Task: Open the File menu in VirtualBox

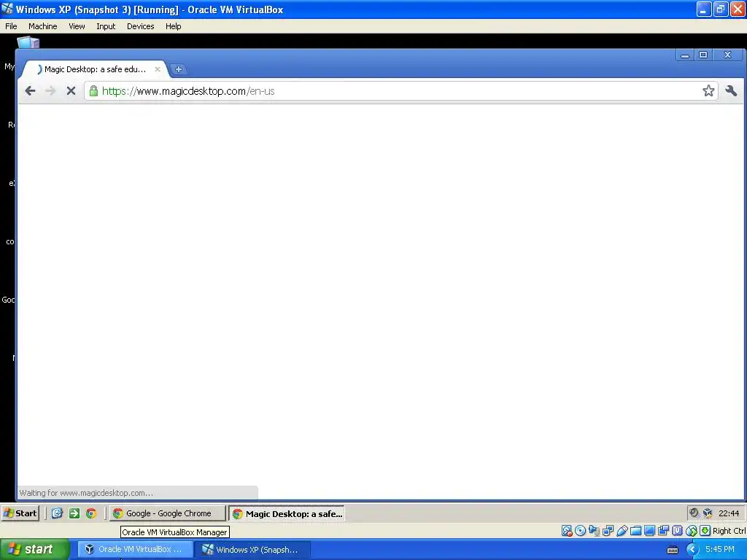Action: coord(11,26)
